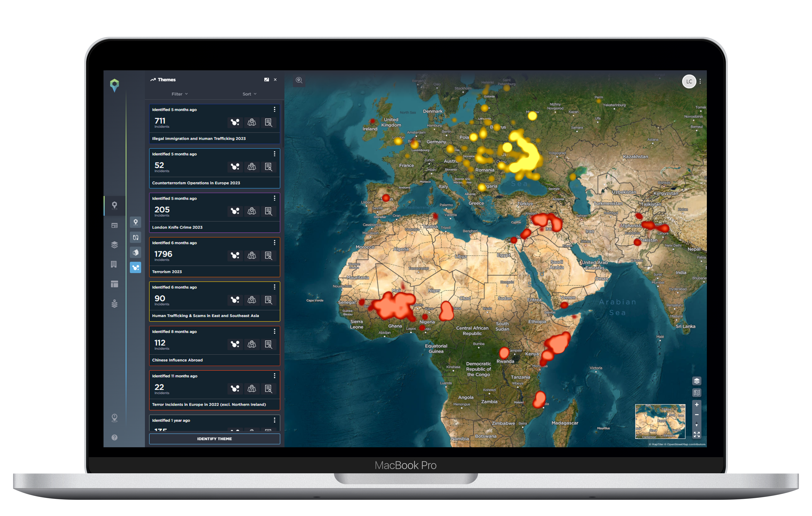Screen dimensions: 812x516
Task: Select the region shape sub-toolbar button
Action: click(x=136, y=252)
